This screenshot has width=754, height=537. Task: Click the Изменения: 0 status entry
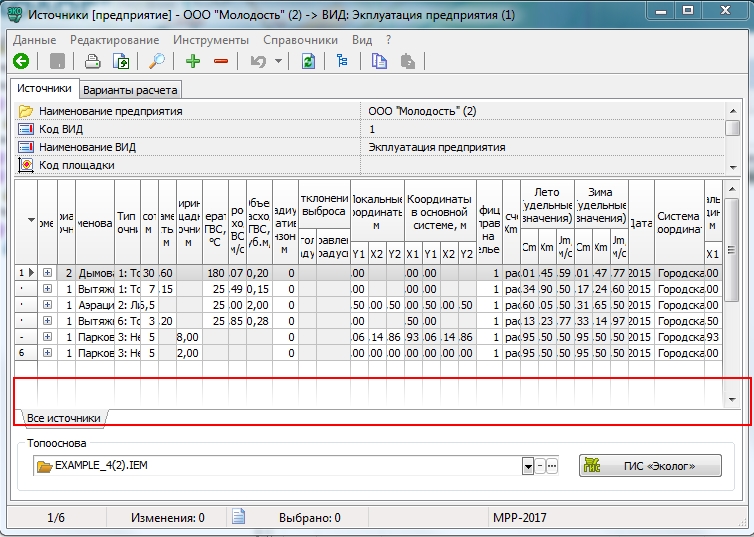(167, 518)
